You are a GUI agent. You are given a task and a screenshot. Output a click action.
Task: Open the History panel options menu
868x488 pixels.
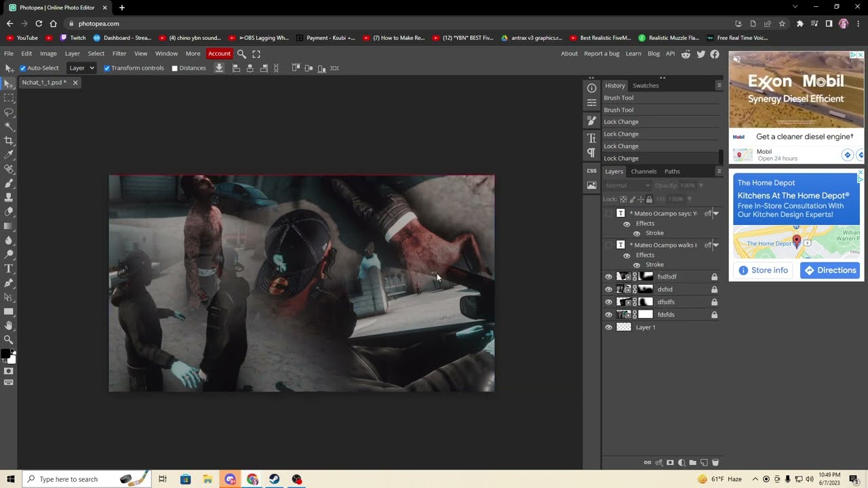click(x=719, y=85)
